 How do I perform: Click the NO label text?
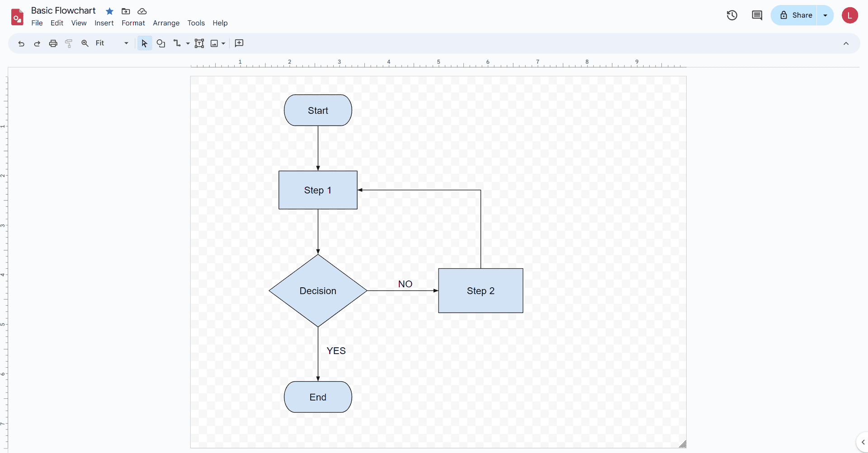[405, 284]
